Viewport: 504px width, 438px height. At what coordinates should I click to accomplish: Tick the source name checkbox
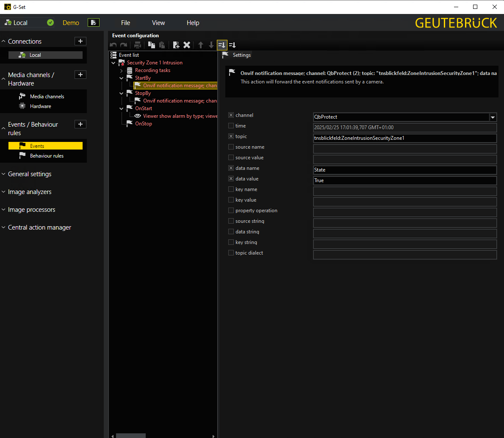click(231, 147)
